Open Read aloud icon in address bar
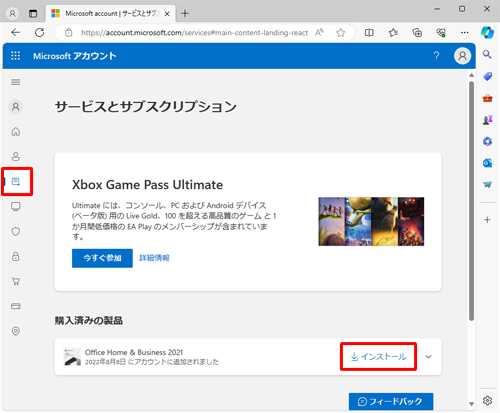This screenshot has width=500, height=413. click(x=319, y=32)
